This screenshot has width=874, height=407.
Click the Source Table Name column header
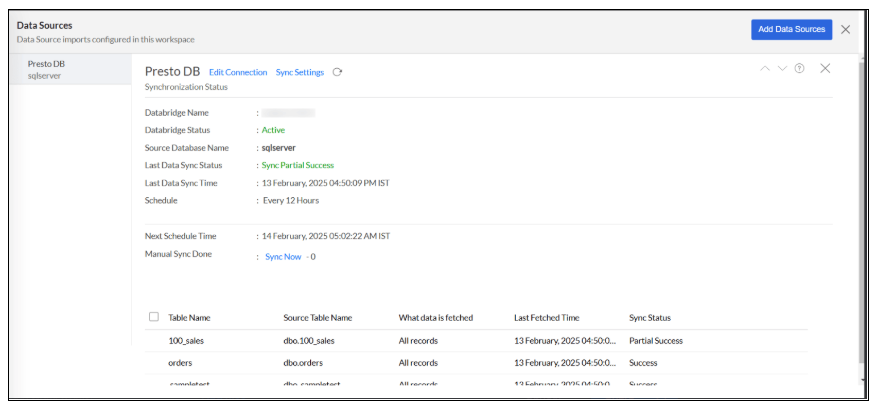[x=317, y=318]
